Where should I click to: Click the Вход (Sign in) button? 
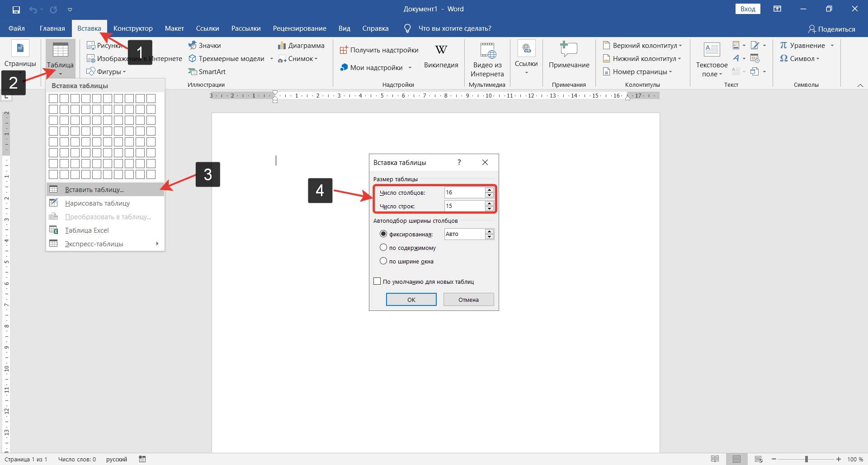click(x=748, y=9)
